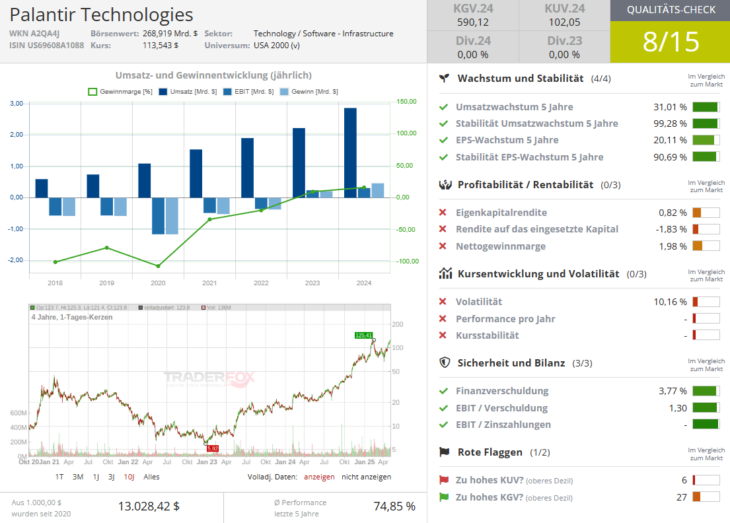Click the chart icon next to Kursentwicklung und Volatilität
Viewport: 730px width, 523px height.
click(x=445, y=273)
